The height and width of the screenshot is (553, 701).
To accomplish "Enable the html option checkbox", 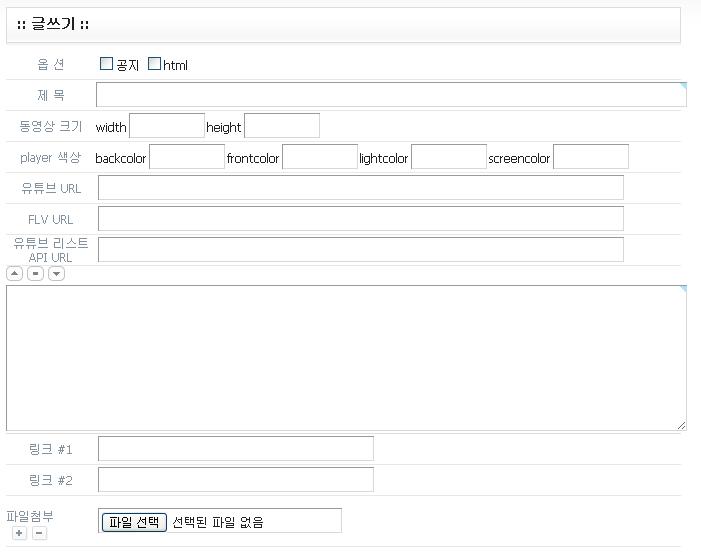I will click(x=154, y=64).
